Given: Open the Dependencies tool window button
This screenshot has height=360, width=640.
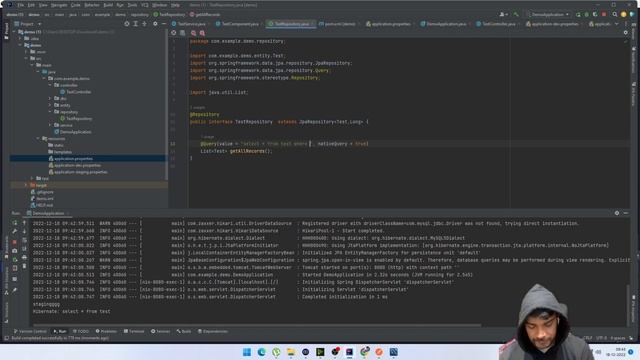Looking at the screenshot, I should click(x=213, y=331).
